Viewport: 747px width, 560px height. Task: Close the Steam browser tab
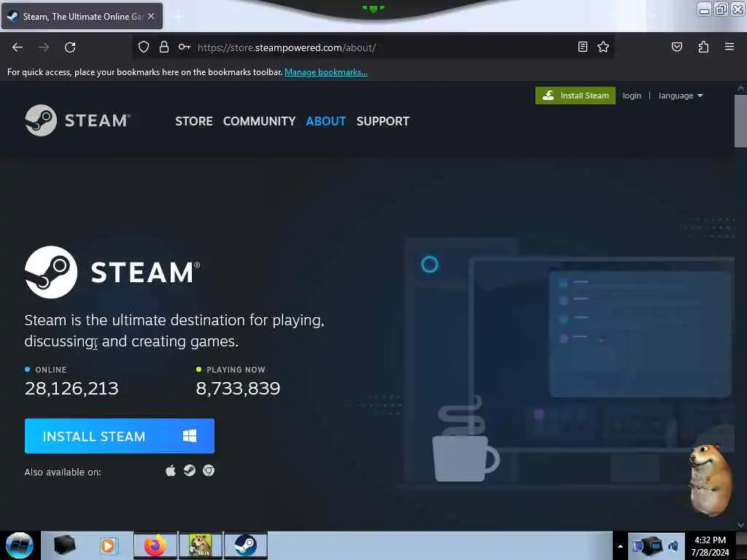click(151, 16)
